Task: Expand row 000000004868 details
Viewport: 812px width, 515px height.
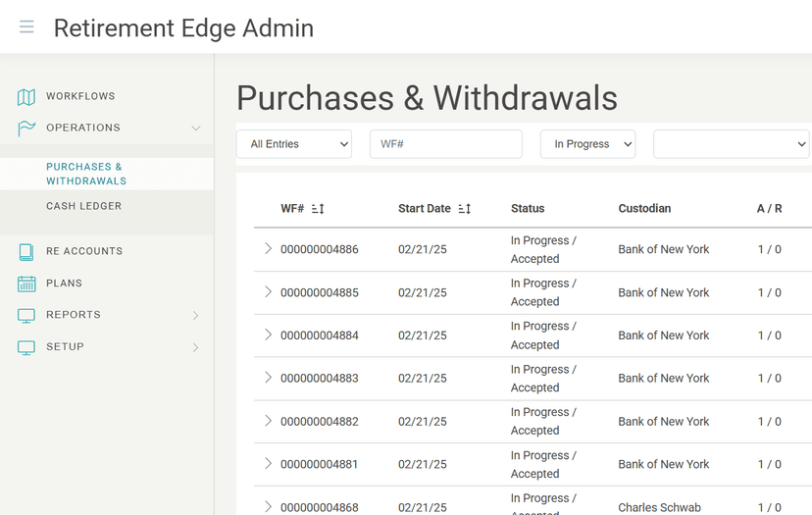Action: coord(268,507)
